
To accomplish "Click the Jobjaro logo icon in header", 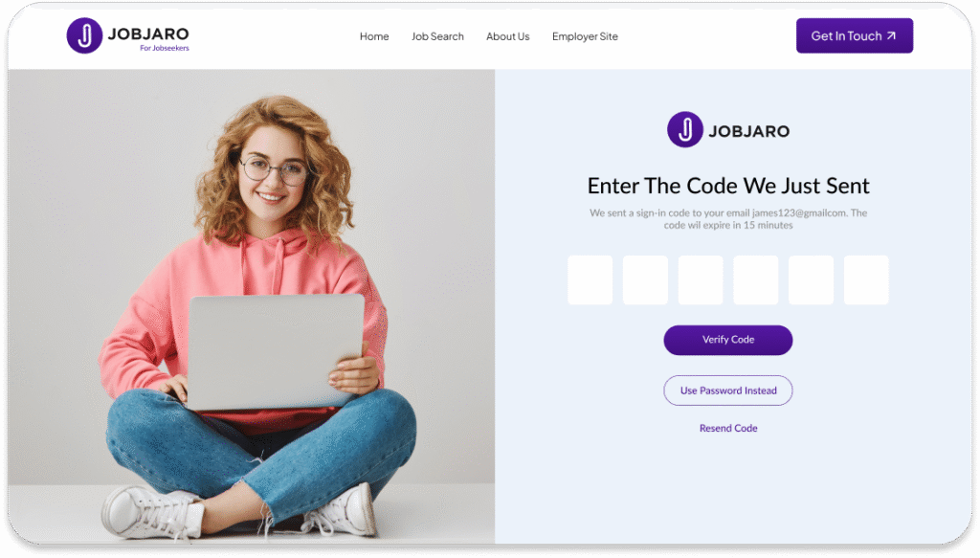I will [x=84, y=35].
